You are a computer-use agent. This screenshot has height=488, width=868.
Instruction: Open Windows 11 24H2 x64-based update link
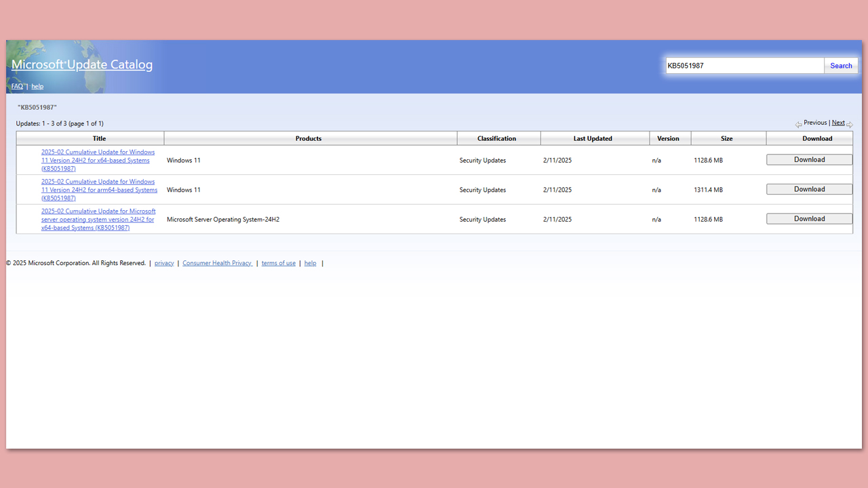click(98, 160)
